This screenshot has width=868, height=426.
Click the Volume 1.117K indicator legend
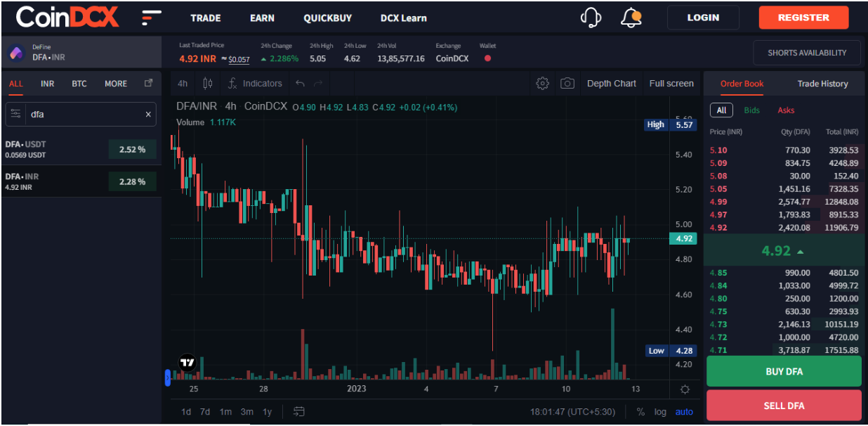206,122
